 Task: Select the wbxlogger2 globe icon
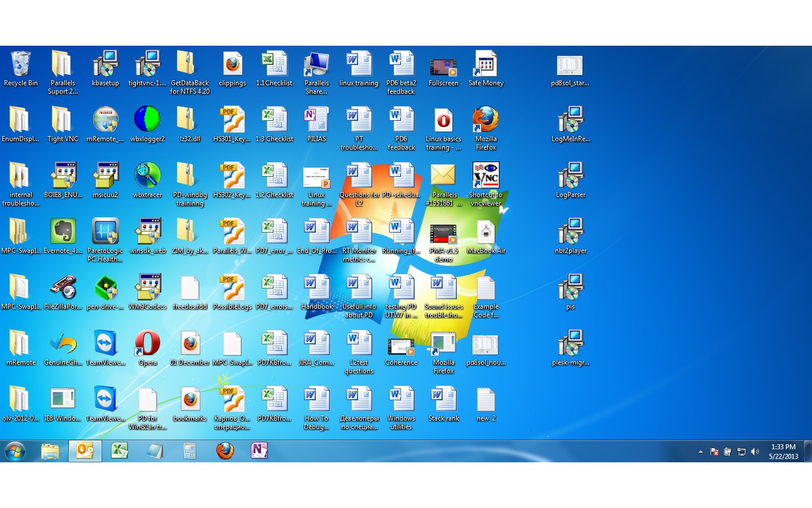pos(147,121)
